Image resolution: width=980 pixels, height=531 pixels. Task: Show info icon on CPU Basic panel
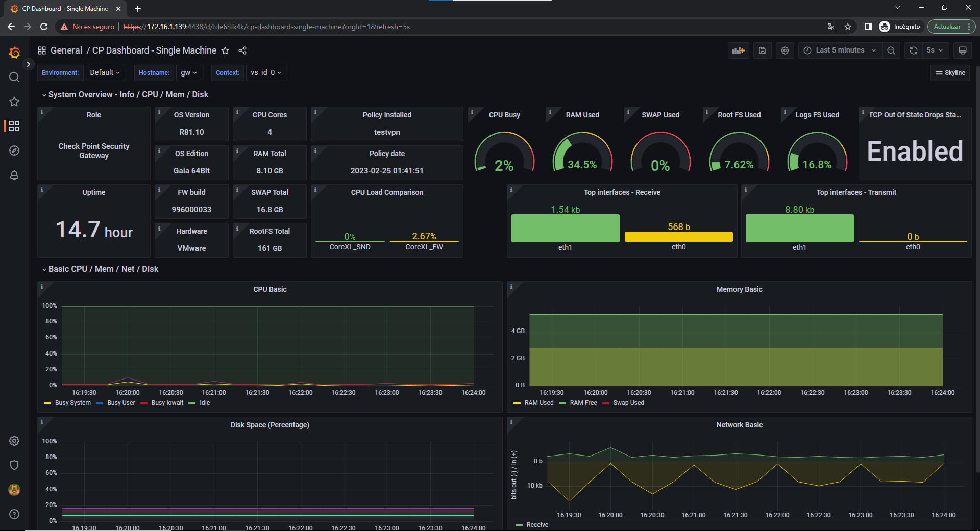pyautogui.click(x=42, y=286)
